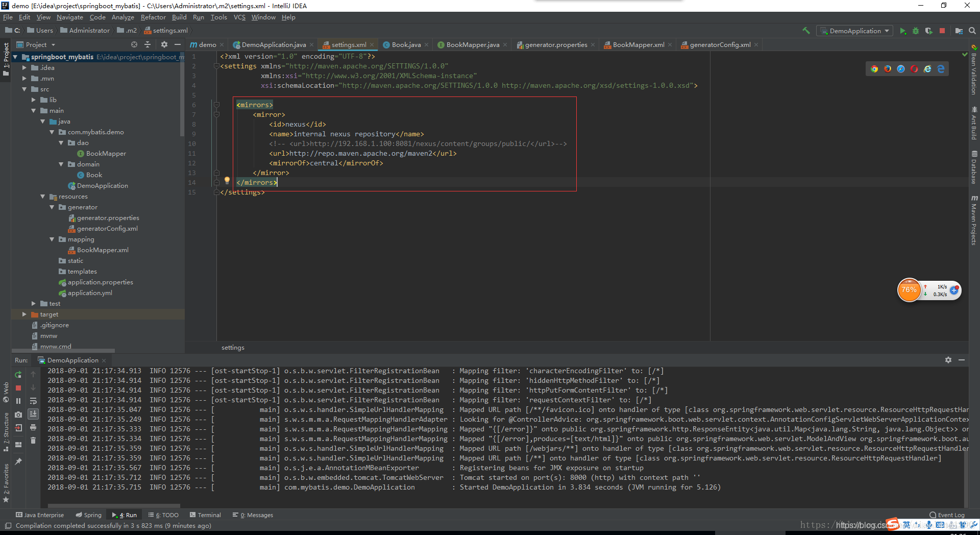
Task: Toggle soft-wrap in the Run console
Action: (x=33, y=401)
